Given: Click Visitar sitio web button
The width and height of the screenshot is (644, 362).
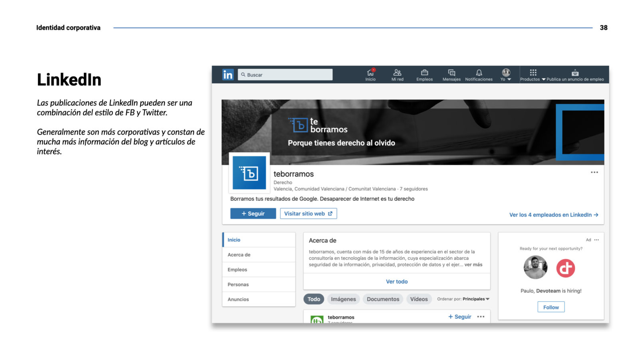Looking at the screenshot, I should (x=308, y=214).
